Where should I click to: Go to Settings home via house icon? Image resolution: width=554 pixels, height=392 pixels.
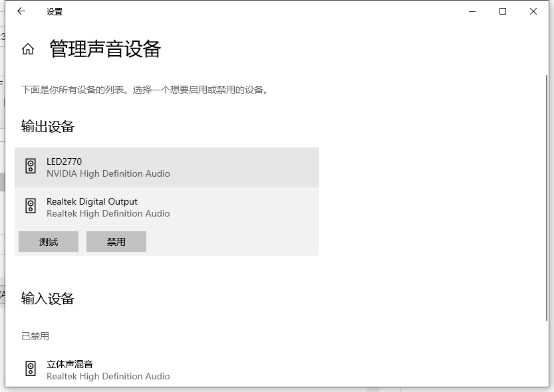(28, 49)
